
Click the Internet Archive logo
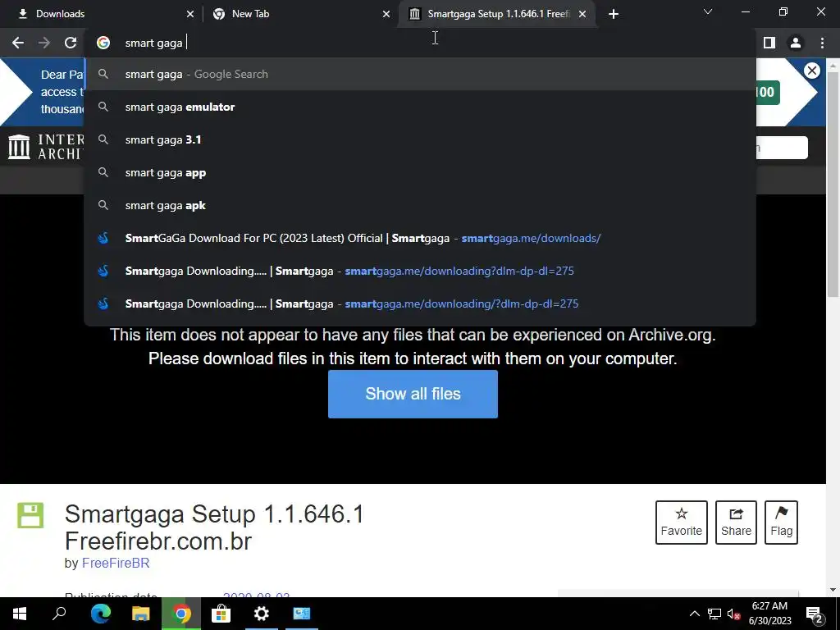coord(46,147)
